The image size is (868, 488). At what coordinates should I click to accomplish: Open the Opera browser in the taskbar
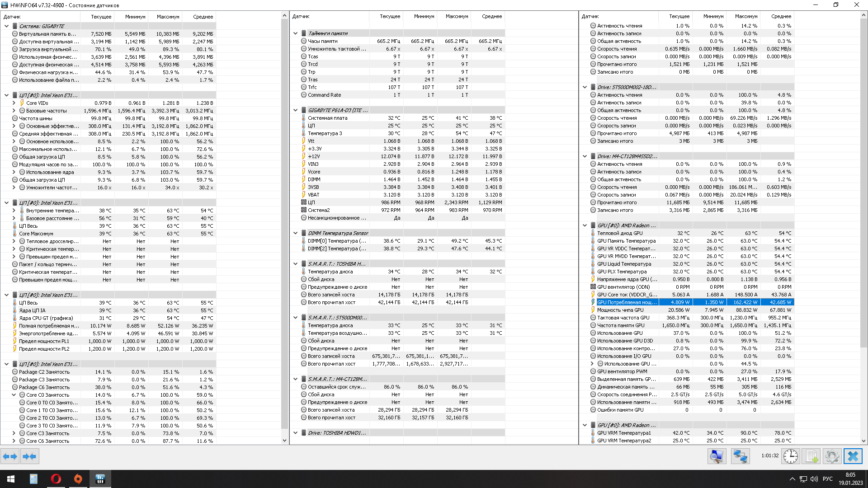coord(56,479)
